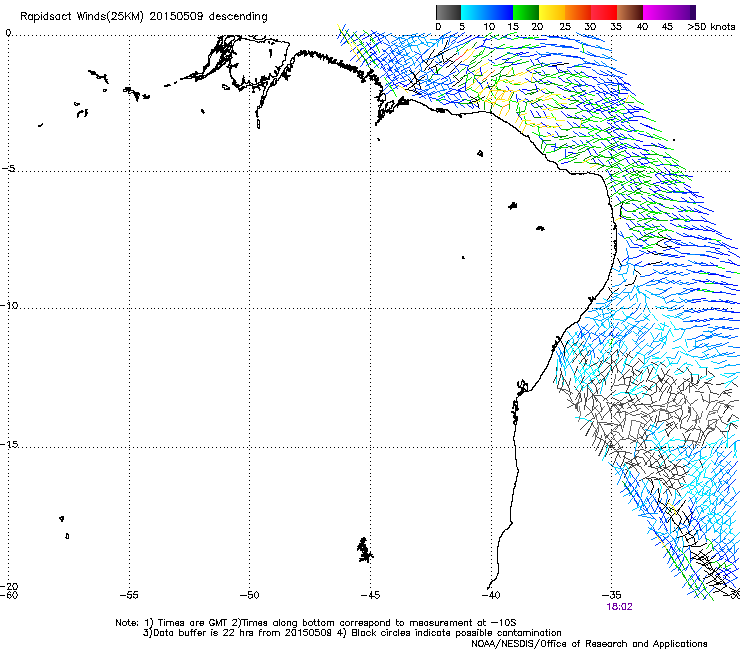Screen dimensions: 740x650
Task: Click the legend label '25'
Action: coord(565,26)
